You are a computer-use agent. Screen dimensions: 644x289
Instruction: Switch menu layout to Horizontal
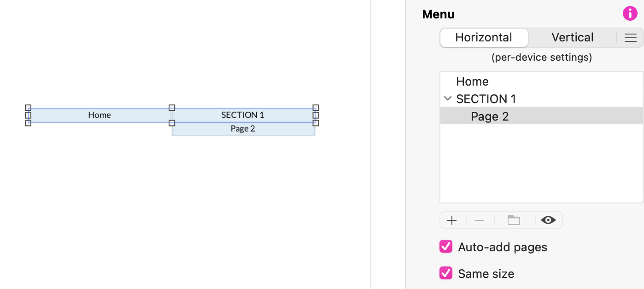484,38
